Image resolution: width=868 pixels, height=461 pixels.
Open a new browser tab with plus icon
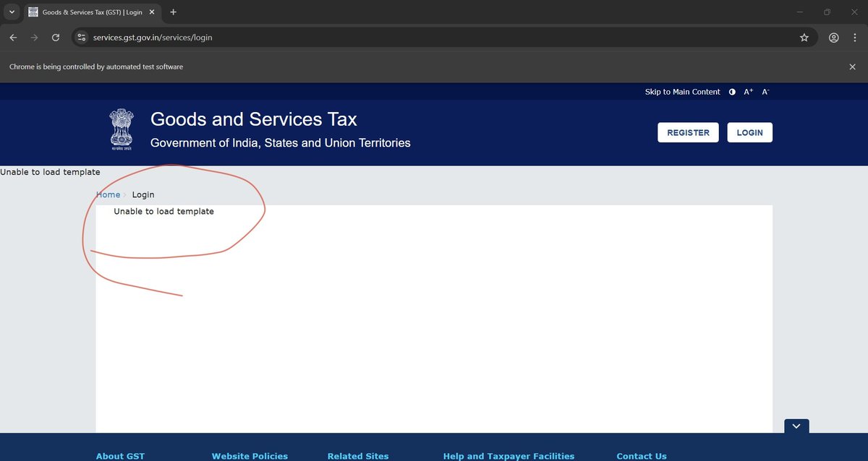coord(173,12)
